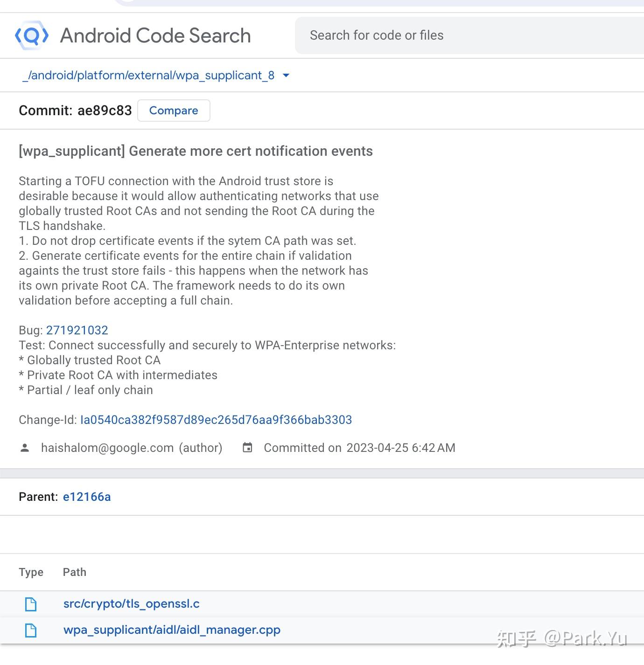Click the Type column header
644x665 pixels.
point(31,572)
